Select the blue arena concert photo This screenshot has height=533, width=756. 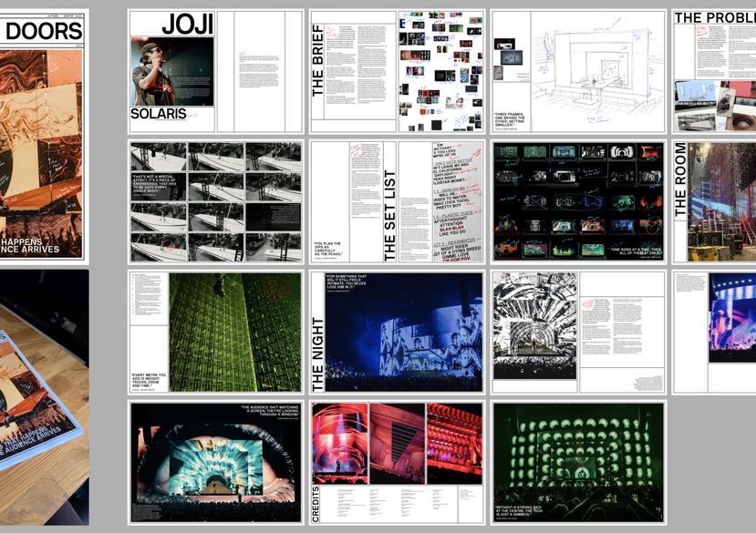[404, 332]
